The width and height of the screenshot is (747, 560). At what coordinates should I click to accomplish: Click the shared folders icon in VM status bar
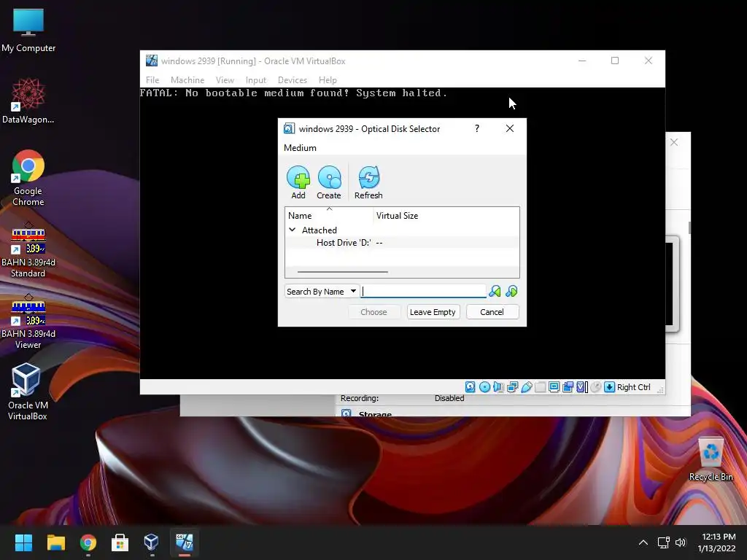[x=541, y=387]
